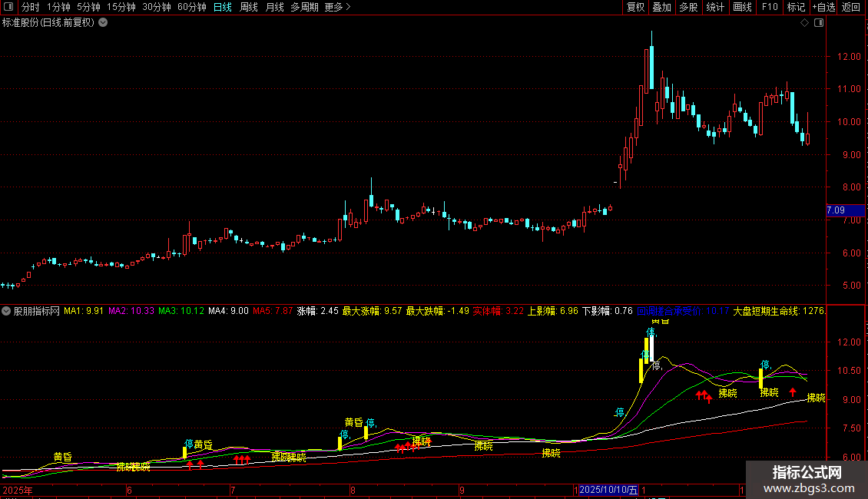Select the MA3: 10.12 indicator value
Viewport: 868px width, 499px height.
click(181, 311)
